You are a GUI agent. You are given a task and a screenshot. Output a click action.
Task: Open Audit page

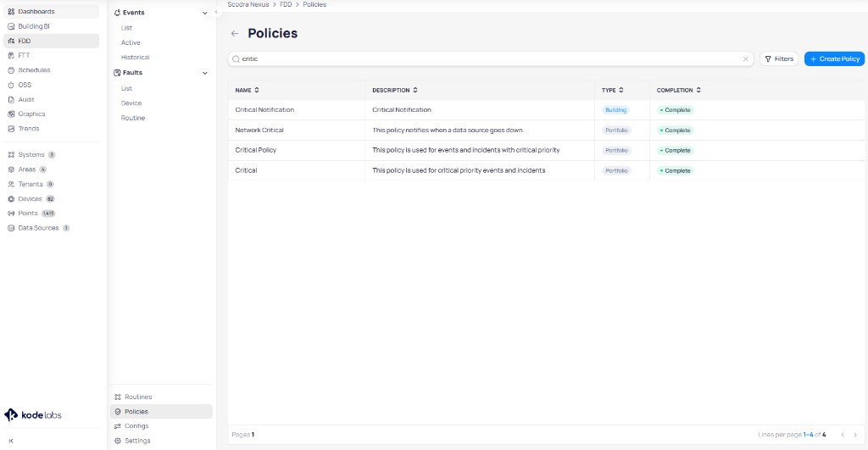click(x=26, y=100)
